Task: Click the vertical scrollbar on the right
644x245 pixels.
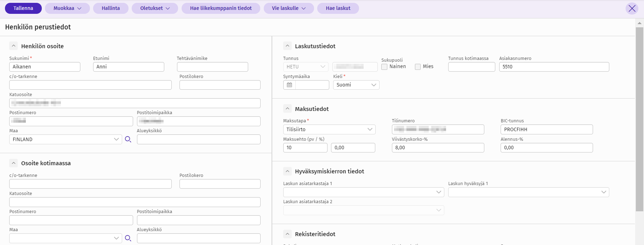Action: point(639,117)
